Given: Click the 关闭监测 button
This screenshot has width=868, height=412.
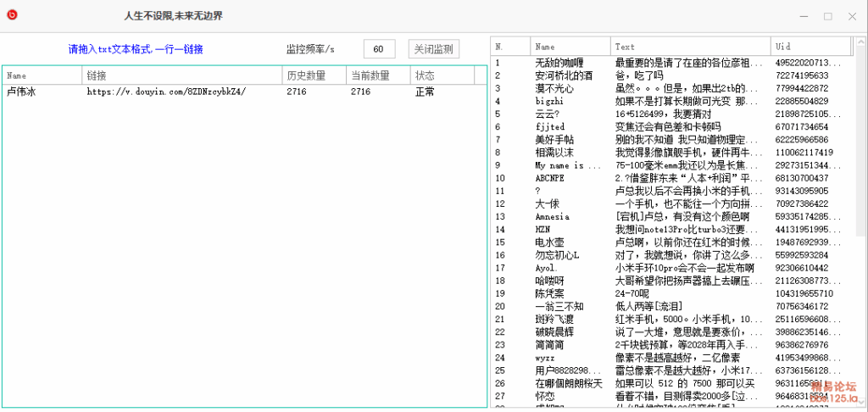Looking at the screenshot, I should tap(433, 49).
